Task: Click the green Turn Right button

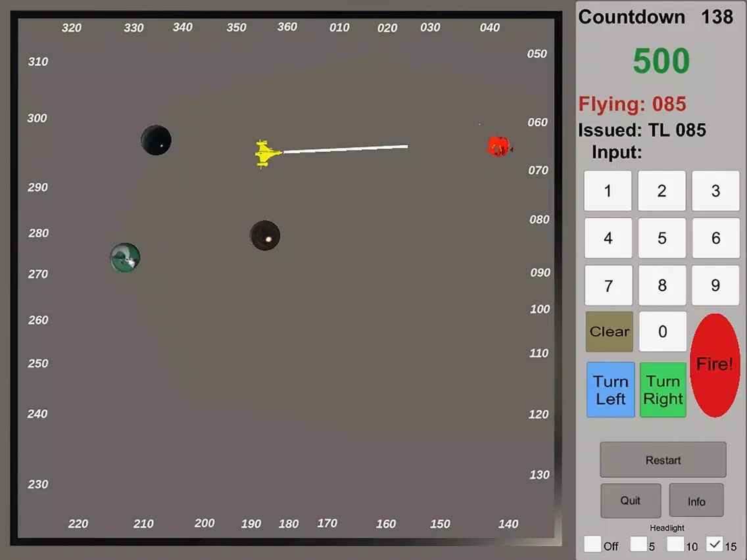Action: pos(663,390)
